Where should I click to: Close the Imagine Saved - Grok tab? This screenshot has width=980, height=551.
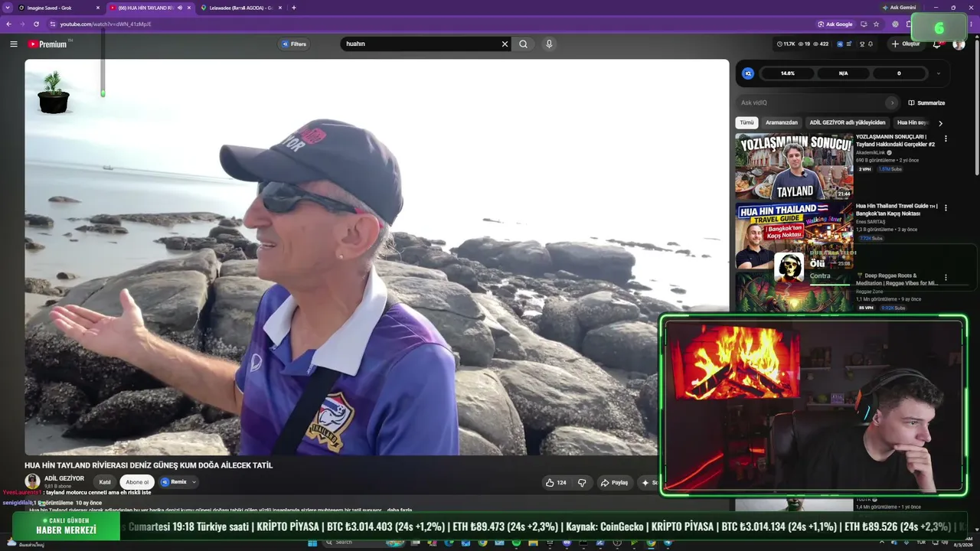point(98,8)
